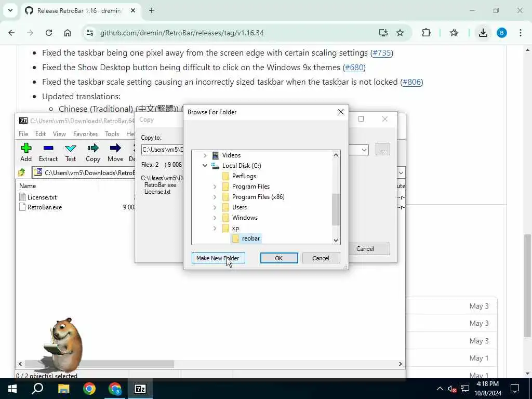Click the install app icon in address bar
Image resolution: width=532 pixels, height=399 pixels.
[383, 33]
